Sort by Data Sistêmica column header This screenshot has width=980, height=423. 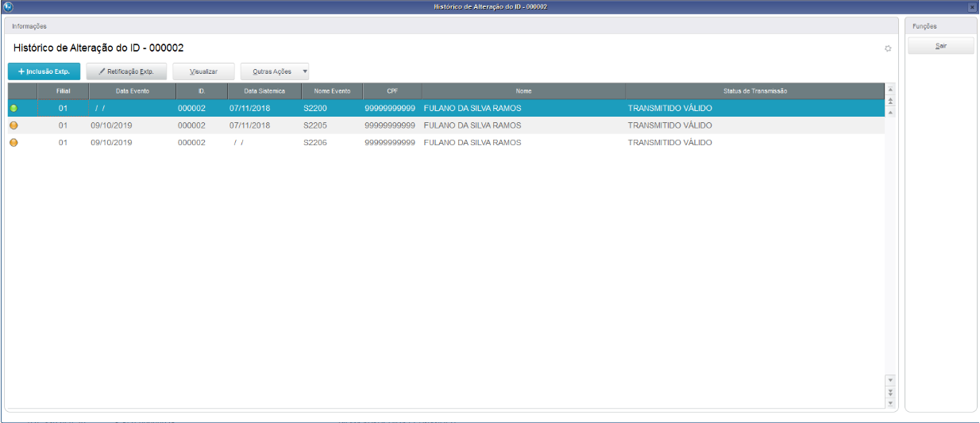pos(264,91)
